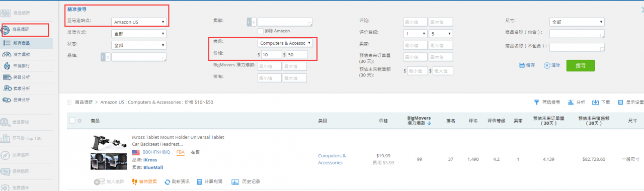Open the iKross brand link
Image resolution: width=644 pixels, height=191 pixels.
[x=150, y=160]
